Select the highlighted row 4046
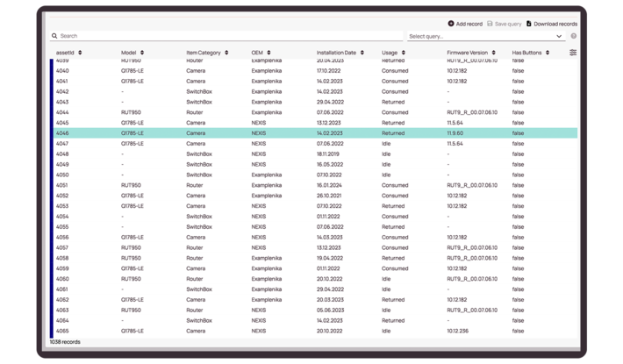 (x=316, y=133)
